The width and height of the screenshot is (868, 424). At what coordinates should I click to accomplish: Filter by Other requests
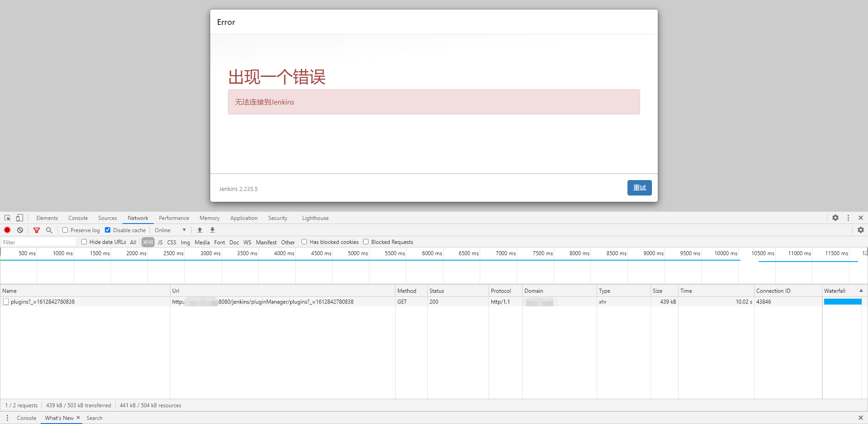(x=288, y=242)
